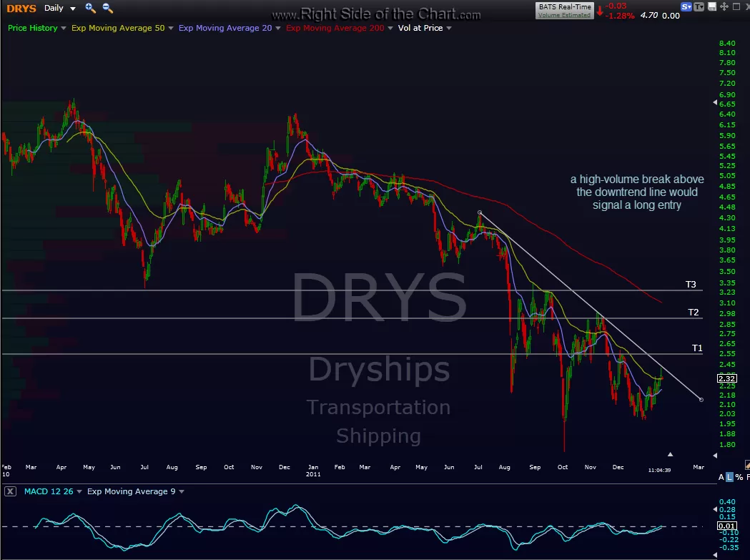Click the 5.05 price axis label
This screenshot has height=560, width=750.
pos(727,176)
